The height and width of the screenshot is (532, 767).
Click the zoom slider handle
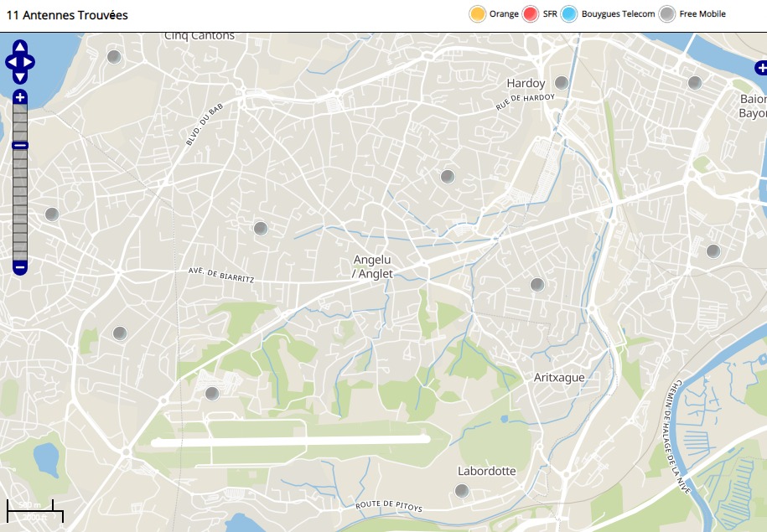click(20, 146)
